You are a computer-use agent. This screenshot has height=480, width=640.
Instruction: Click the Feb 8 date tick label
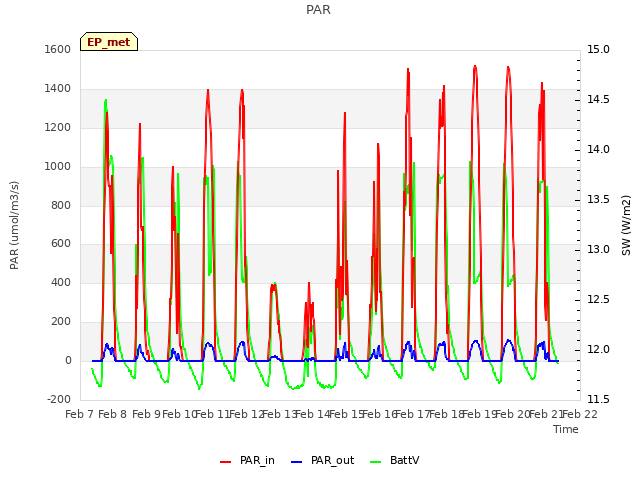(x=113, y=415)
